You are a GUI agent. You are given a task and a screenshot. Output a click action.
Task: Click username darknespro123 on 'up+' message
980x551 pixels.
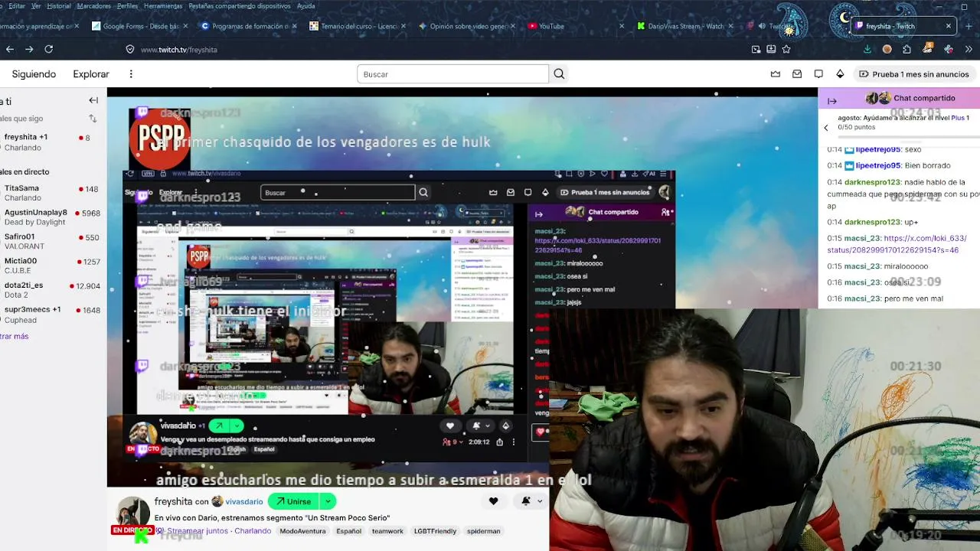[872, 222]
